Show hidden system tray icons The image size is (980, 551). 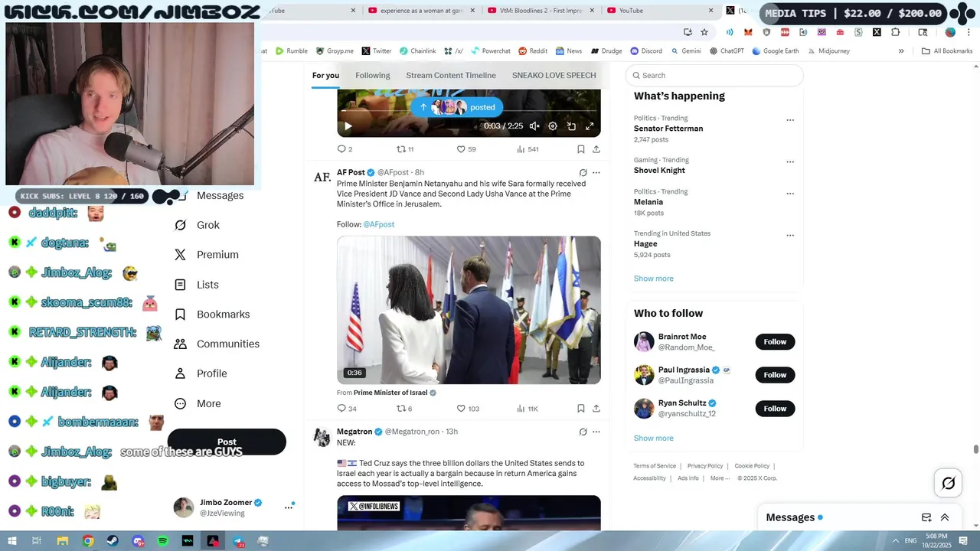[896, 541]
